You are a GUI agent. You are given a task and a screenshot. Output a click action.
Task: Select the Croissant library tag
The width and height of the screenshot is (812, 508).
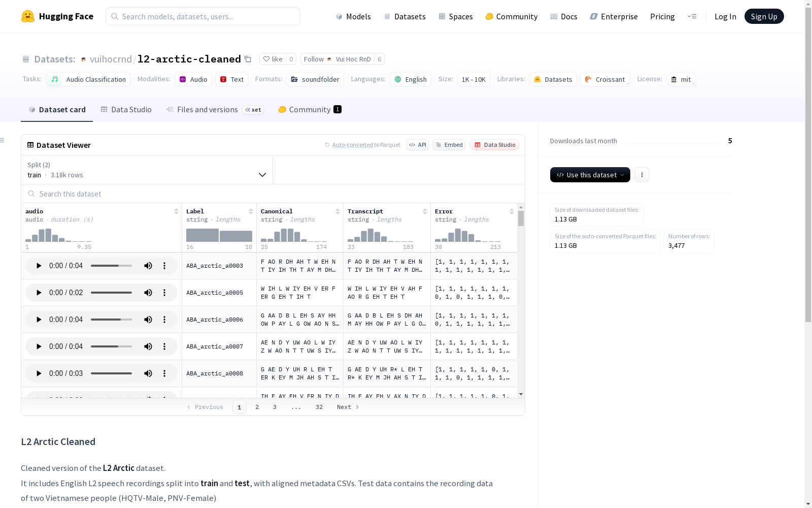coord(605,79)
